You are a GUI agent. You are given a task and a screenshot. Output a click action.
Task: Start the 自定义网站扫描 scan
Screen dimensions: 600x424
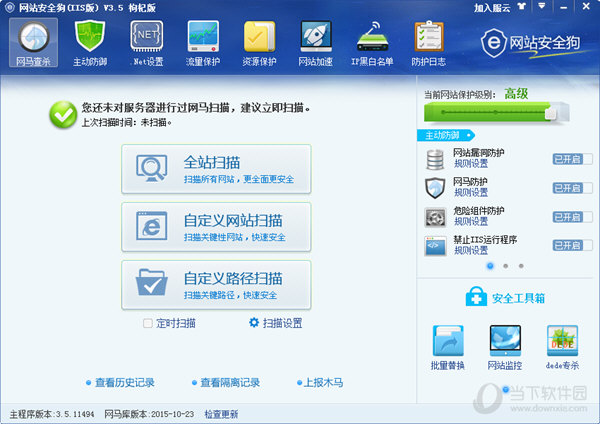click(216, 227)
